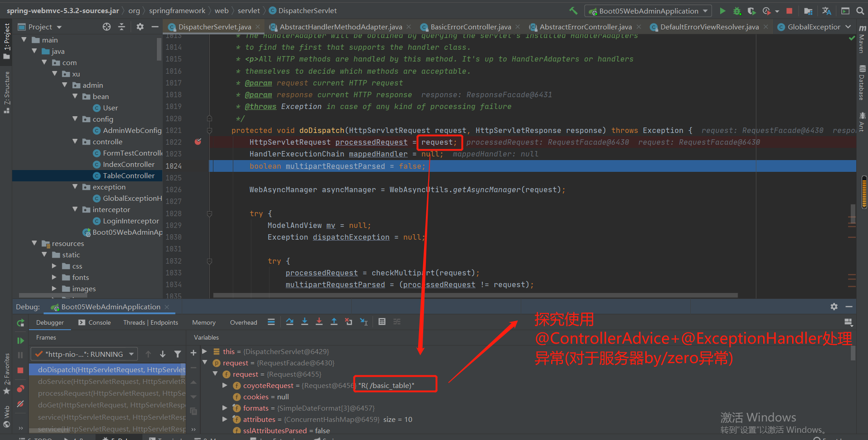868x440 pixels.
Task: Click View Breakpoints icon in Debug sidebar
Action: (20, 388)
